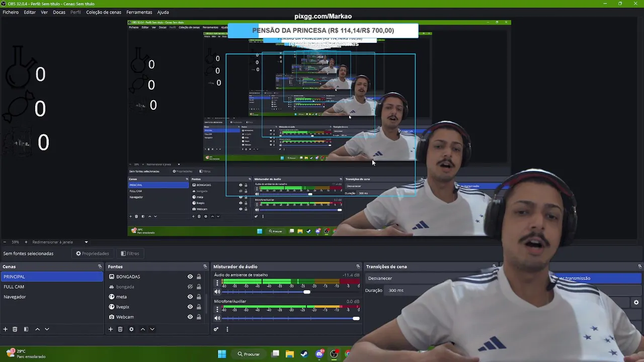
Task: Click the Filtros button
Action: click(130, 253)
